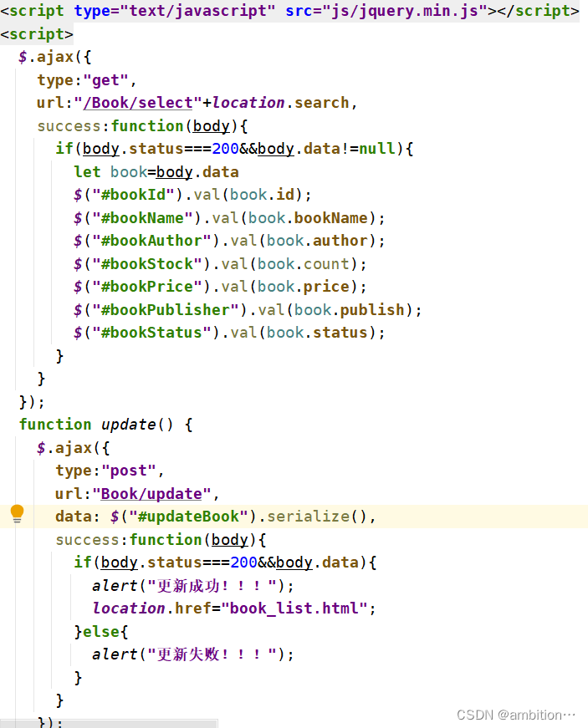
Task: Click the "#bookStock" selector string
Action: coord(147,264)
